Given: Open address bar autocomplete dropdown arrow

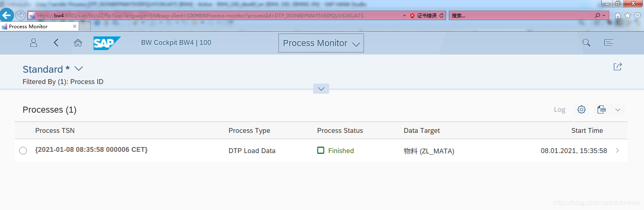Looking at the screenshot, I should tap(404, 15).
